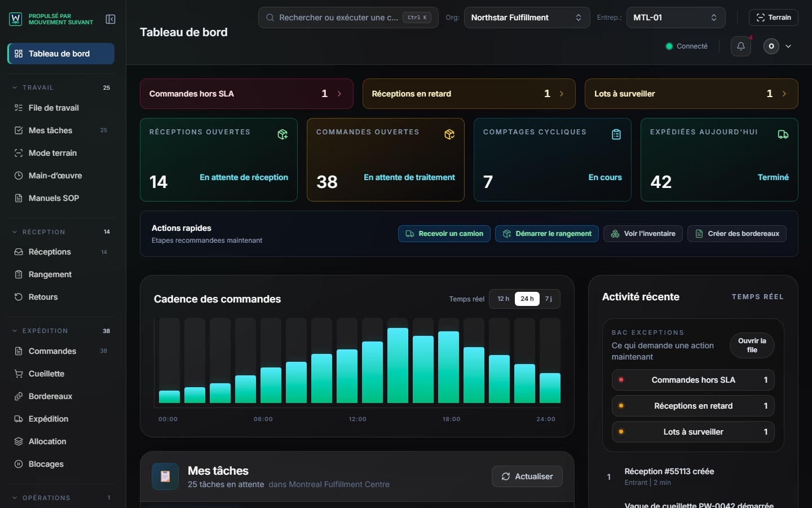Open the Lots à surveiller alert banner
The image size is (812, 508).
coord(691,94)
